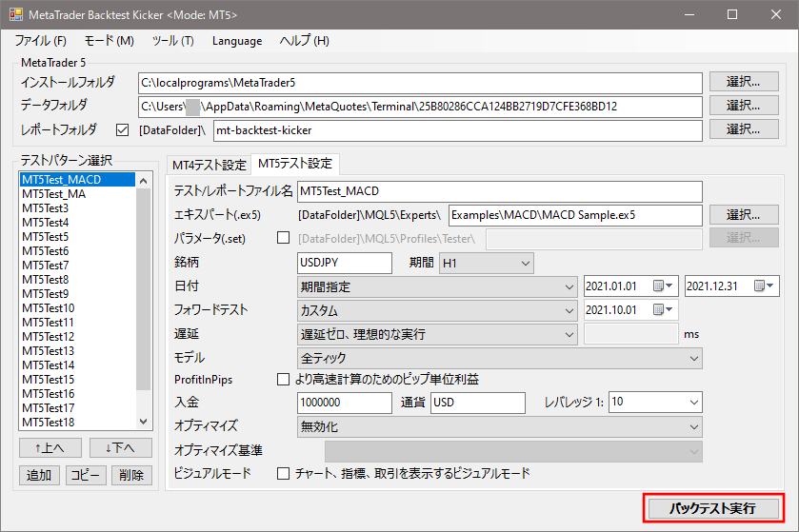Screen dimensions: 799x532
Task: Open the モデル 全ティック dropdown
Action: (x=499, y=358)
